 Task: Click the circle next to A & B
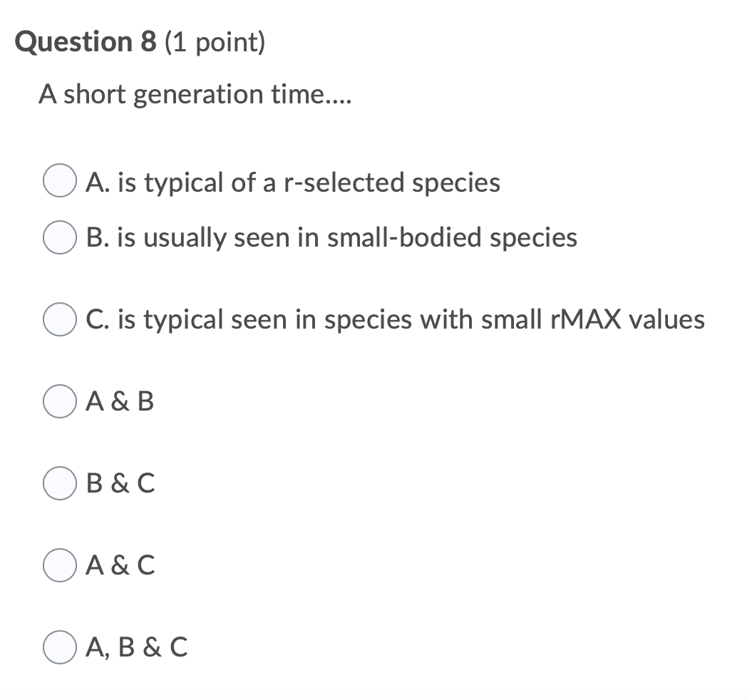[59, 401]
